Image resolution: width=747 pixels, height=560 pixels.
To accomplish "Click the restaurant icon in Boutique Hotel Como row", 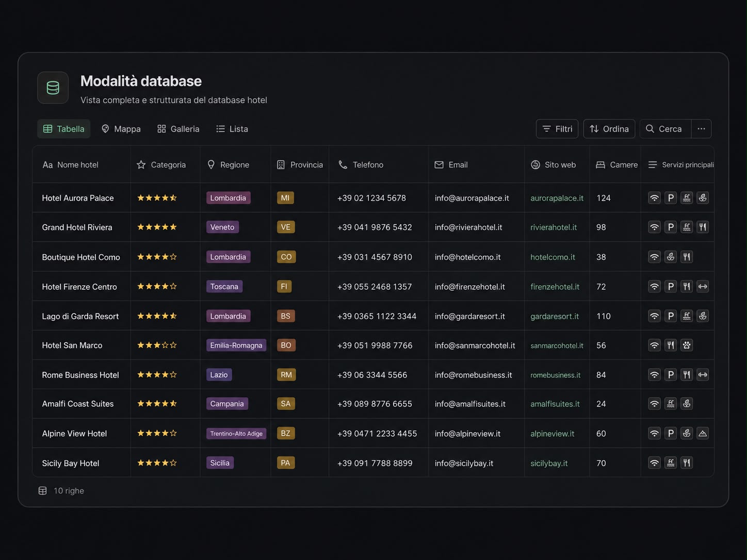I will (687, 257).
